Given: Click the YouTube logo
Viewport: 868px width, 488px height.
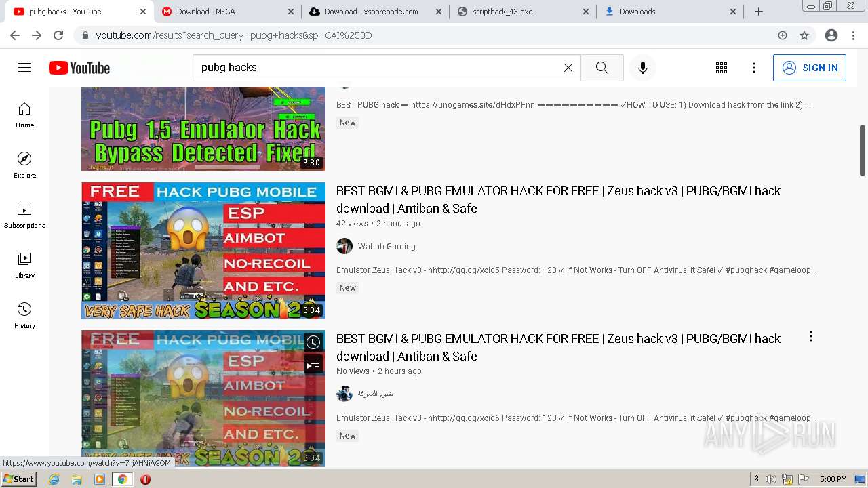Looking at the screenshot, I should tap(79, 68).
